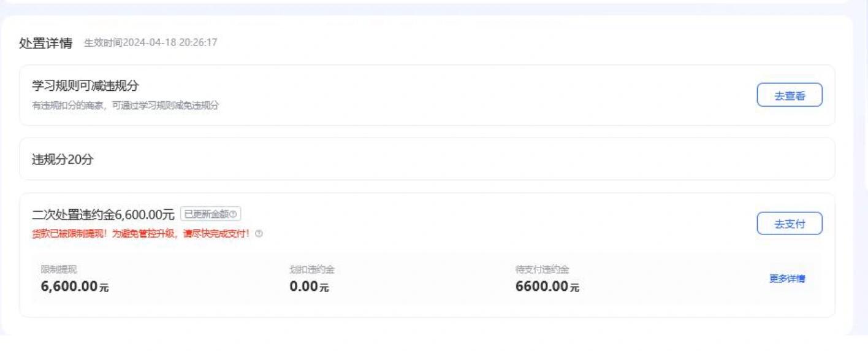Click the 0.00元 deducted penalty amount
This screenshot has height=351, width=868.
tap(310, 286)
